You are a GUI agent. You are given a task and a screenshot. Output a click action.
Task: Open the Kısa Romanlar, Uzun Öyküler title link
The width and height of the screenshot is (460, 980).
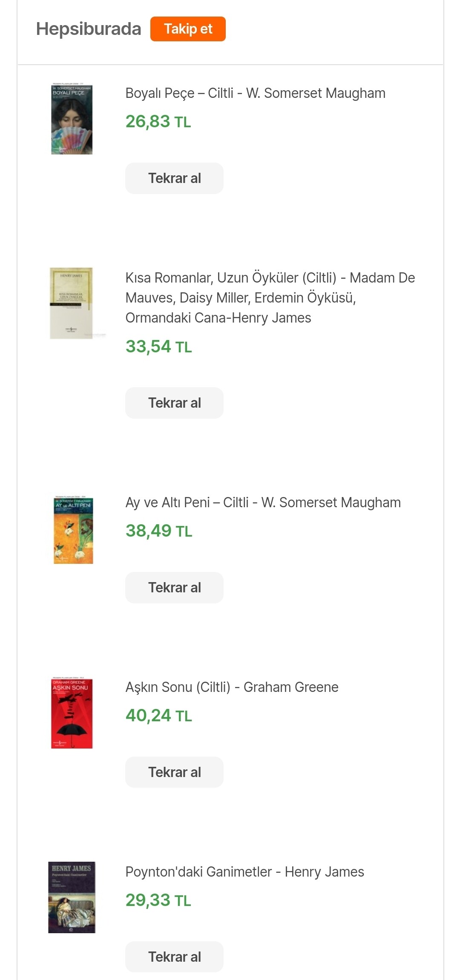point(270,297)
